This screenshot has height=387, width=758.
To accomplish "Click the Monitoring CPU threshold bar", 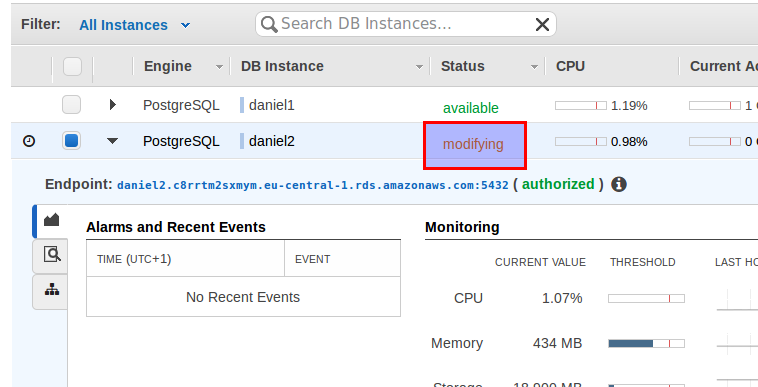I will click(x=646, y=299).
